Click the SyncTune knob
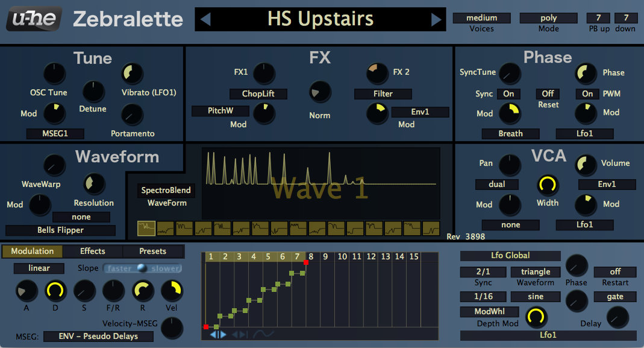The image size is (644, 348). [x=510, y=74]
